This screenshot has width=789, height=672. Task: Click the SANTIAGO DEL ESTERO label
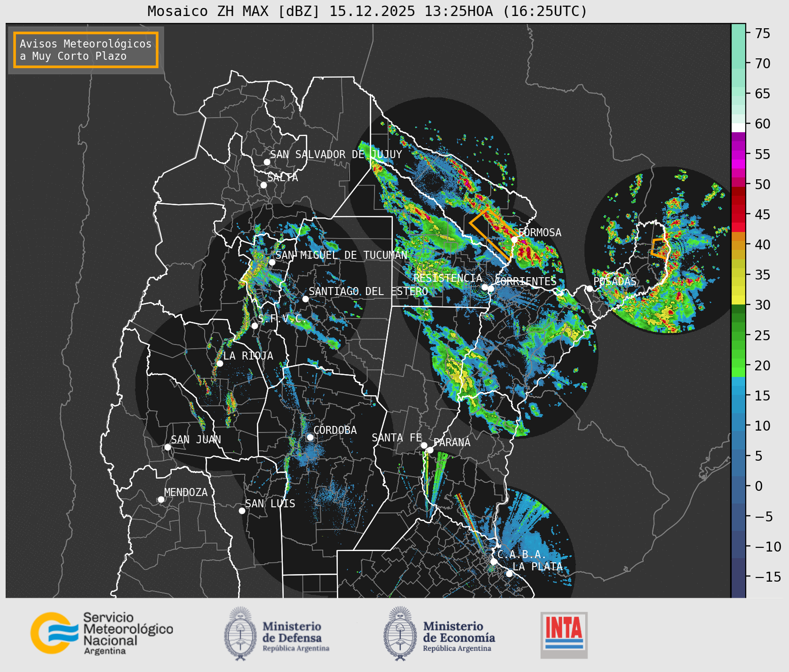[x=368, y=291]
